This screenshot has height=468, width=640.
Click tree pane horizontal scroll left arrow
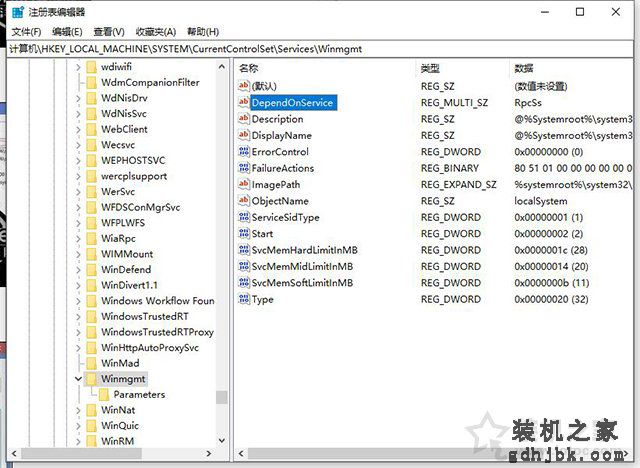[x=14, y=453]
